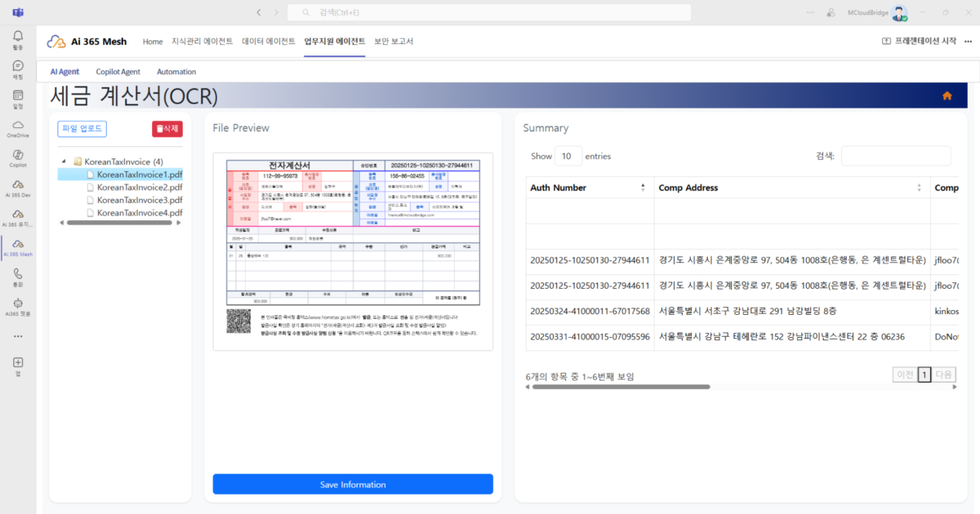Launch Copilot from the left sidebar
Screen dimensions: 980x514
[18, 155]
